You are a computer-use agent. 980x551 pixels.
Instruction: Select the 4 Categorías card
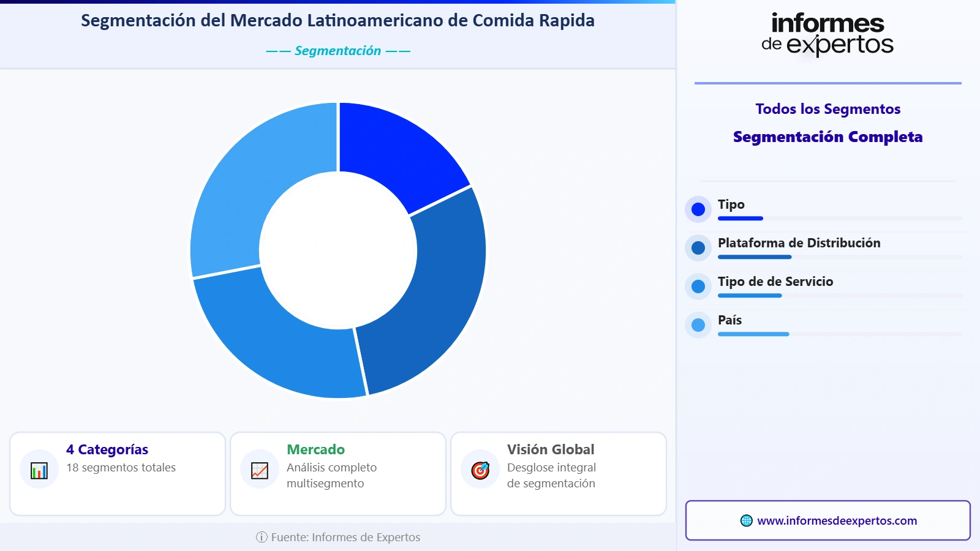click(118, 474)
